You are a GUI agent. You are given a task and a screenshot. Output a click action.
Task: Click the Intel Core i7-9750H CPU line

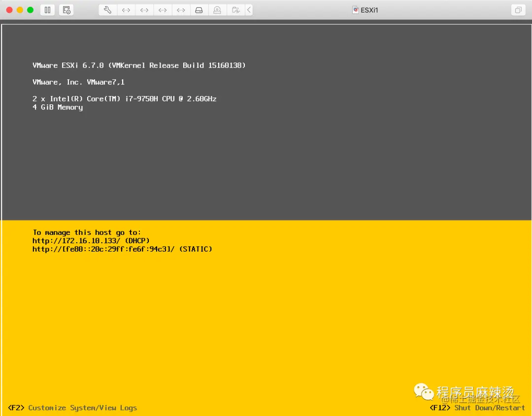coord(124,99)
